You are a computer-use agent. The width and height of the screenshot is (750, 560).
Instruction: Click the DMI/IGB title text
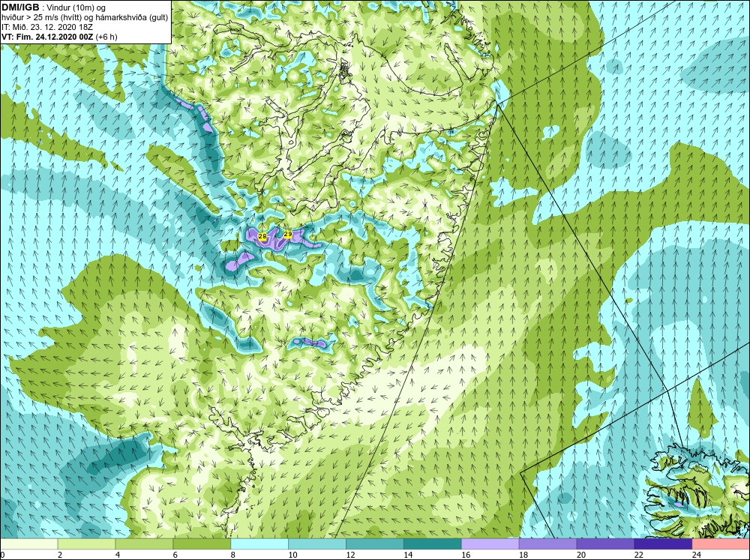pos(20,7)
